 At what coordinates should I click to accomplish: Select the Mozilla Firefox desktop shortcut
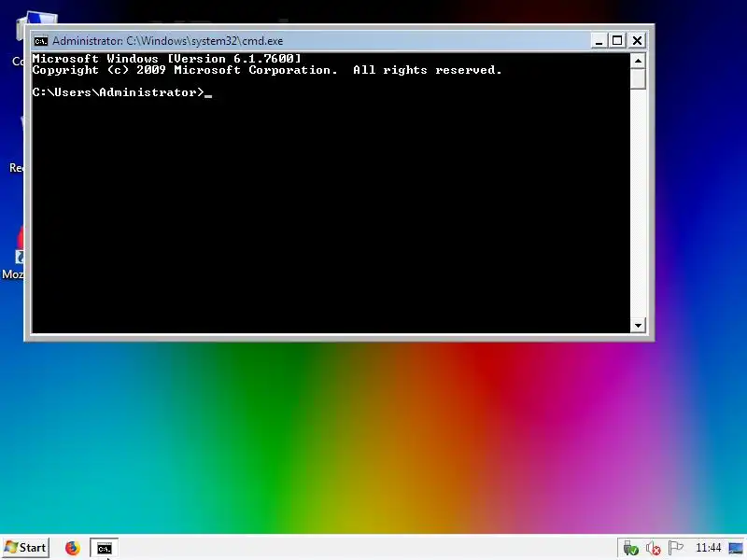pos(13,252)
